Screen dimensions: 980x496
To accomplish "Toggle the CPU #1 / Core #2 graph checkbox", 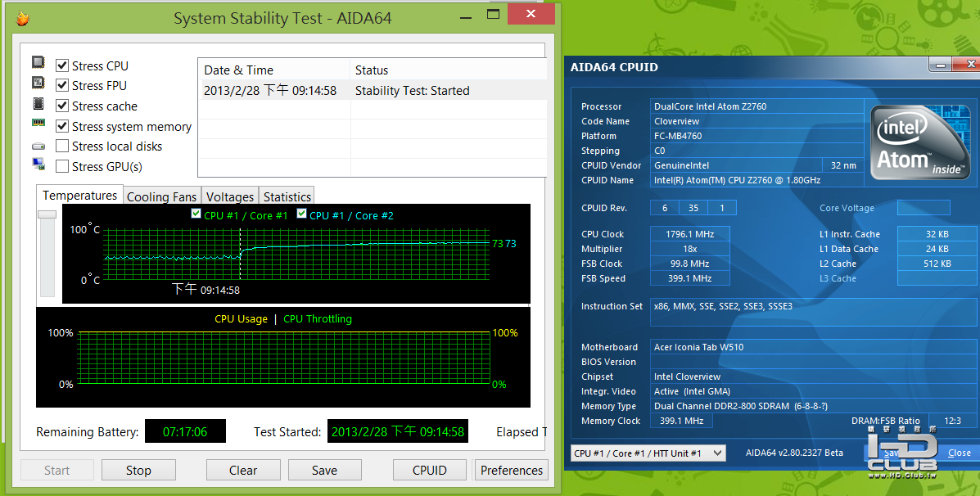I will [302, 214].
